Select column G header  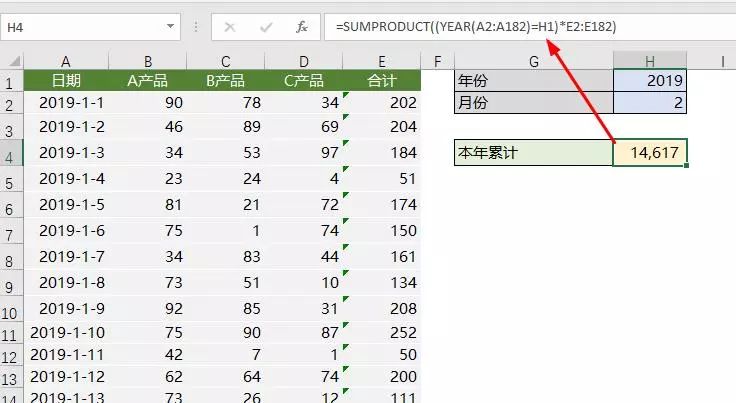534,61
